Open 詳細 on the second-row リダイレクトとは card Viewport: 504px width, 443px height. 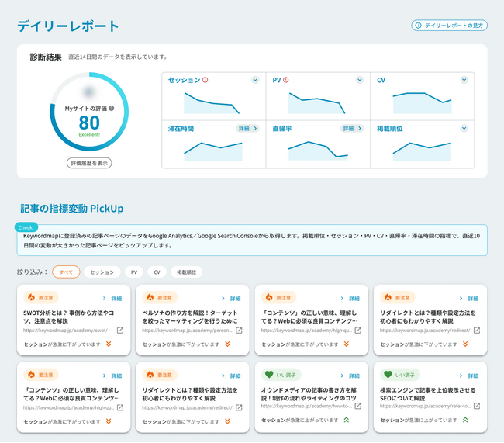pyautogui.click(x=231, y=376)
